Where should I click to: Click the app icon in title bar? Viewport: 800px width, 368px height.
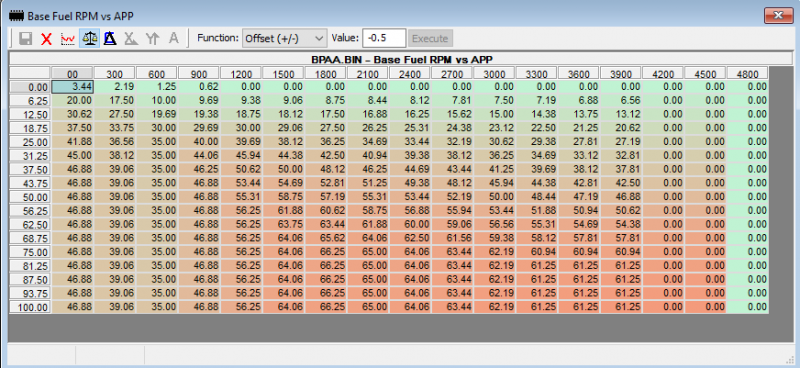coord(17,16)
